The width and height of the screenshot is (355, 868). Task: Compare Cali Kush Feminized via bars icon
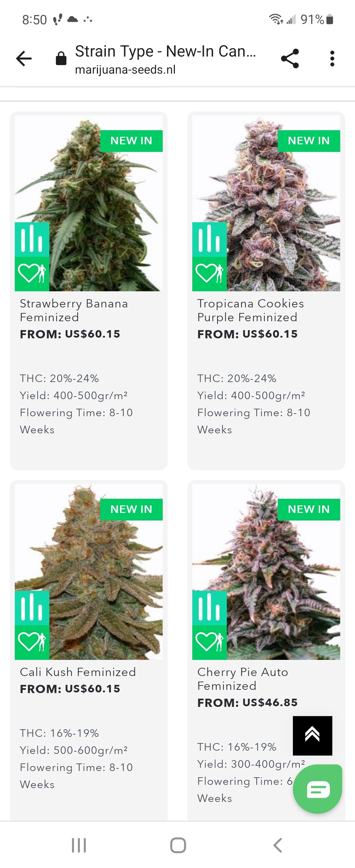click(x=32, y=608)
